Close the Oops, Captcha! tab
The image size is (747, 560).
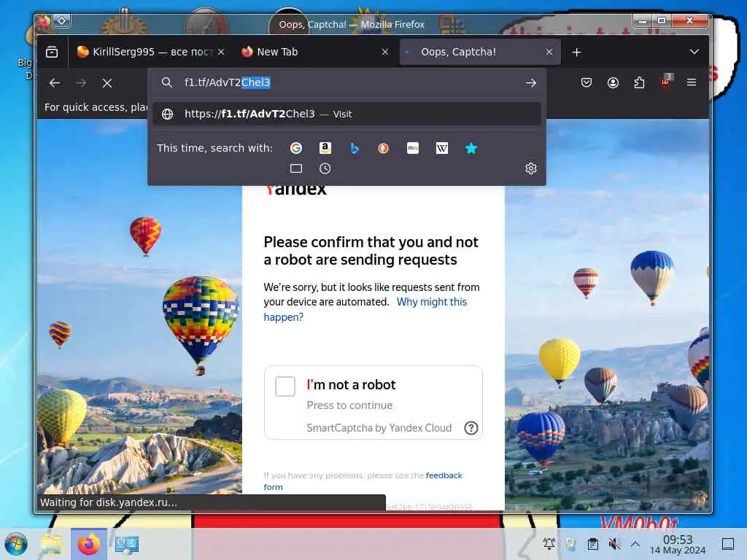point(549,52)
